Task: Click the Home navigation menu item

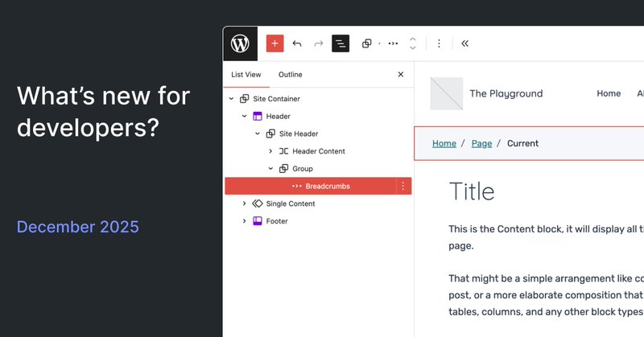Action: [x=609, y=93]
